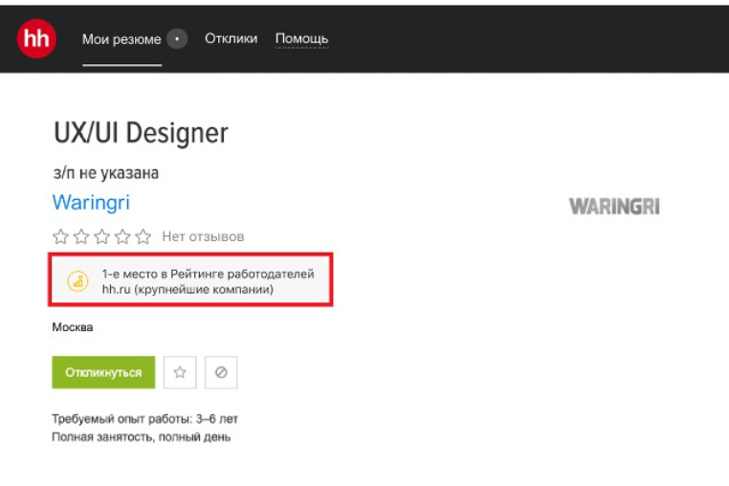The width and height of the screenshot is (729, 486).
Task: Click the hh.ru logo
Action: 36,39
